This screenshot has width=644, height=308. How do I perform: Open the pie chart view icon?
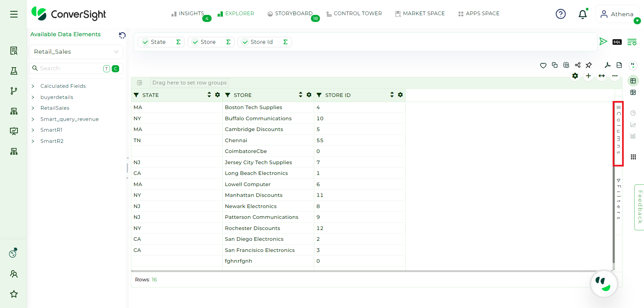[633, 113]
